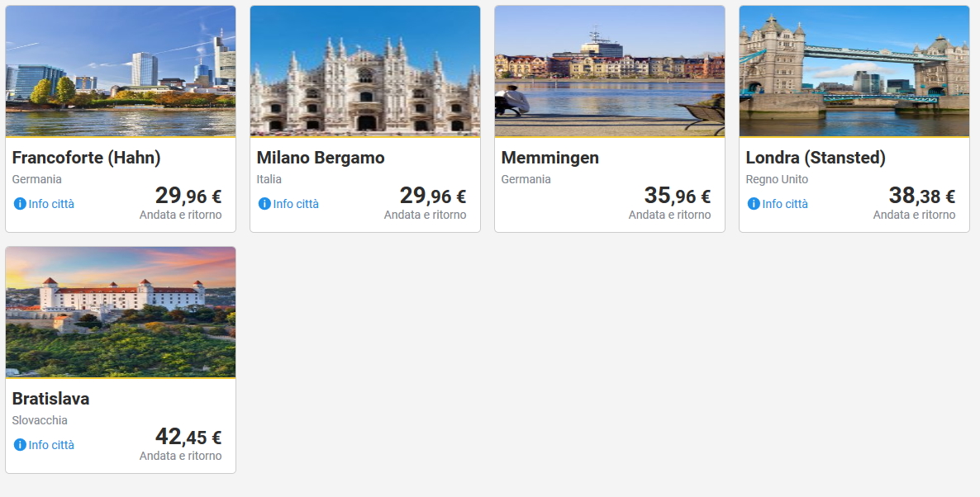Click the Francoforte (Hahn) destination title

click(x=87, y=158)
